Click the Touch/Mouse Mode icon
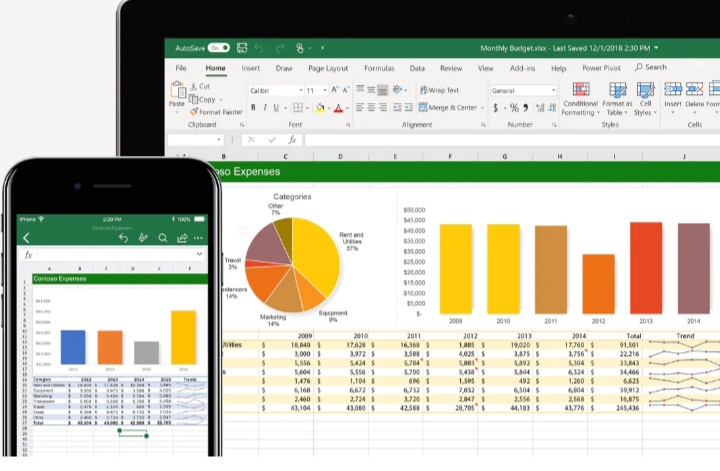This screenshot has width=720, height=471. 300,48
